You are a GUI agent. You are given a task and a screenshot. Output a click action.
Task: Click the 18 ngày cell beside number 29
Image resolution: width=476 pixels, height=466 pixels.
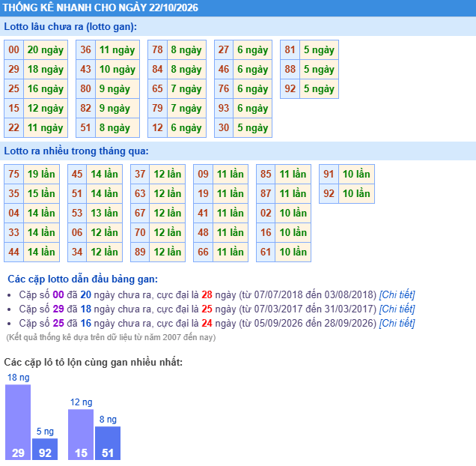[46, 70]
